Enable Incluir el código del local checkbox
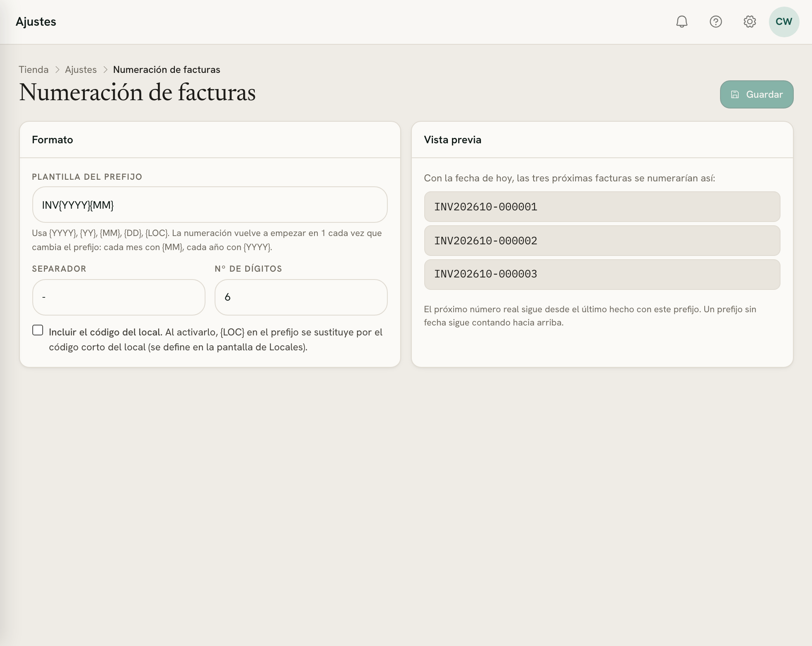Screen dimensions: 812x646 [38, 330]
